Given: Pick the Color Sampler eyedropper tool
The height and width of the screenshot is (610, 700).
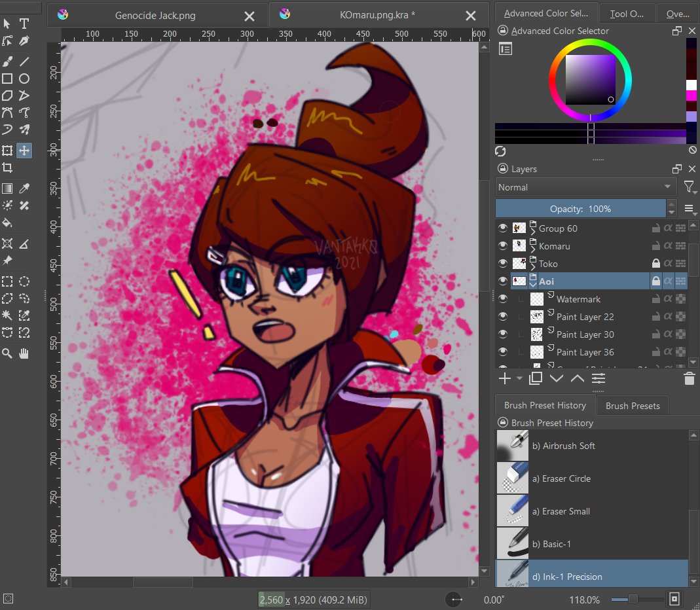Looking at the screenshot, I should (x=24, y=188).
